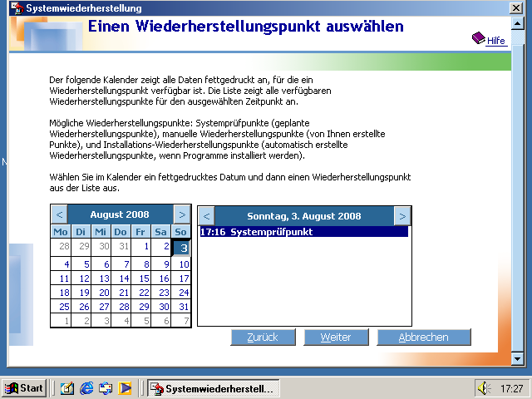Open the Hilfe link

[x=496, y=40]
